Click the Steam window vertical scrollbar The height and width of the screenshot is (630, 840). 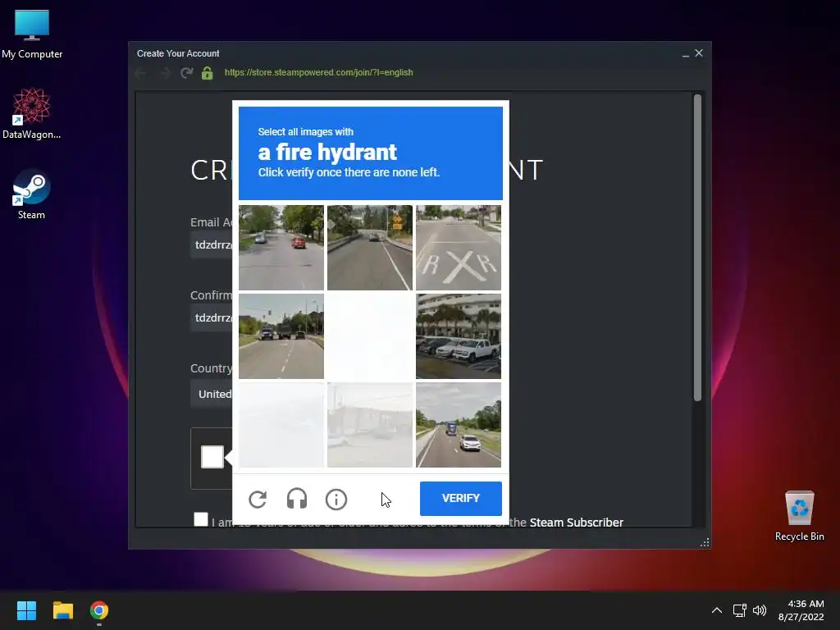point(697,248)
